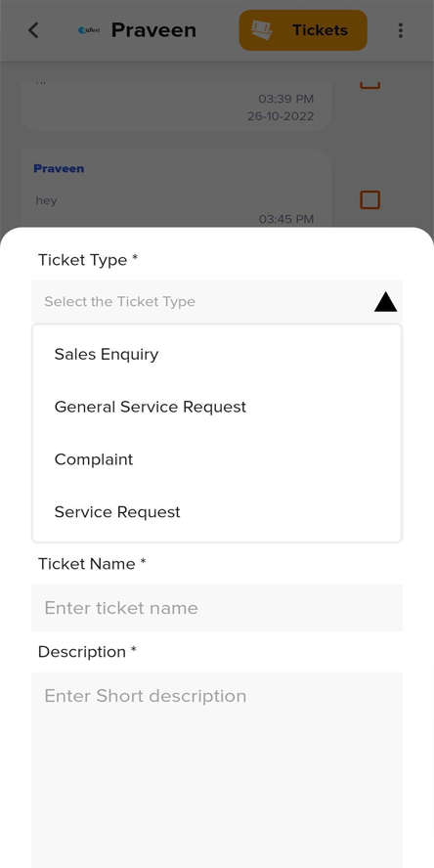Tap the Praveen hey message bubble
Screen dimensions: 434x868
click(176, 188)
